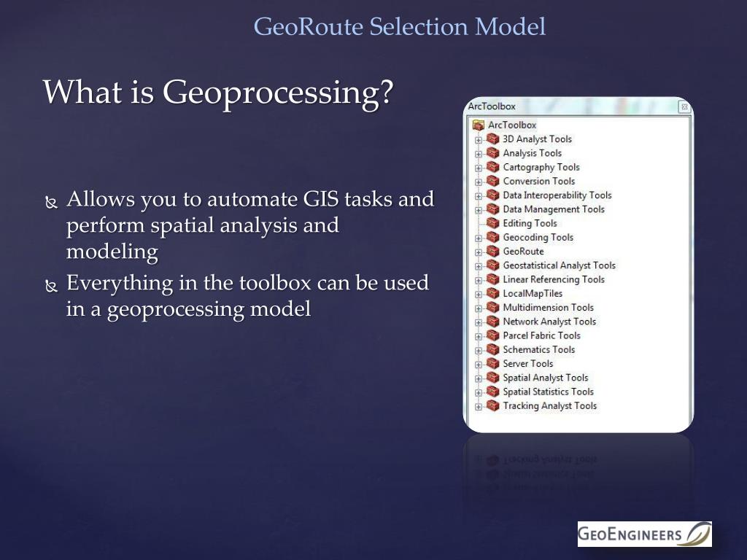Expand the Linear Referencing Tools node
Viewport: 747px width, 560px height.
pos(479,281)
